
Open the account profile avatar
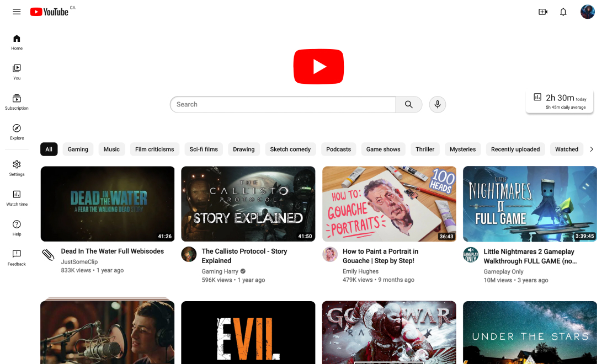(x=587, y=12)
